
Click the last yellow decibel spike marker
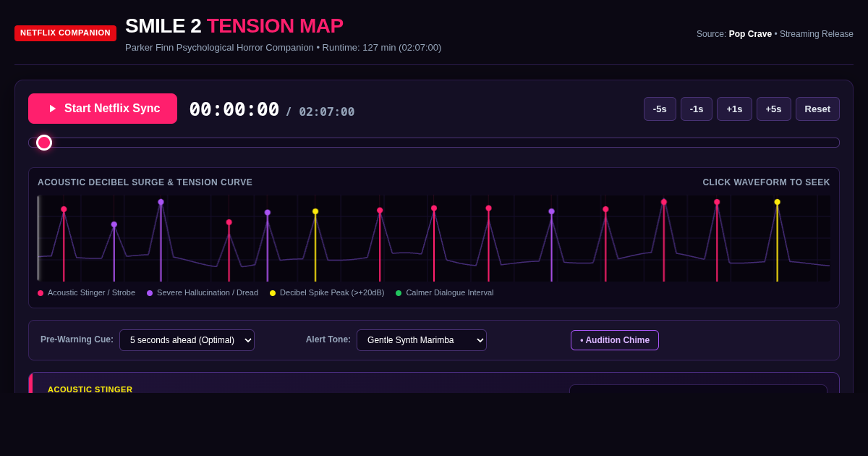pyautogui.click(x=778, y=202)
